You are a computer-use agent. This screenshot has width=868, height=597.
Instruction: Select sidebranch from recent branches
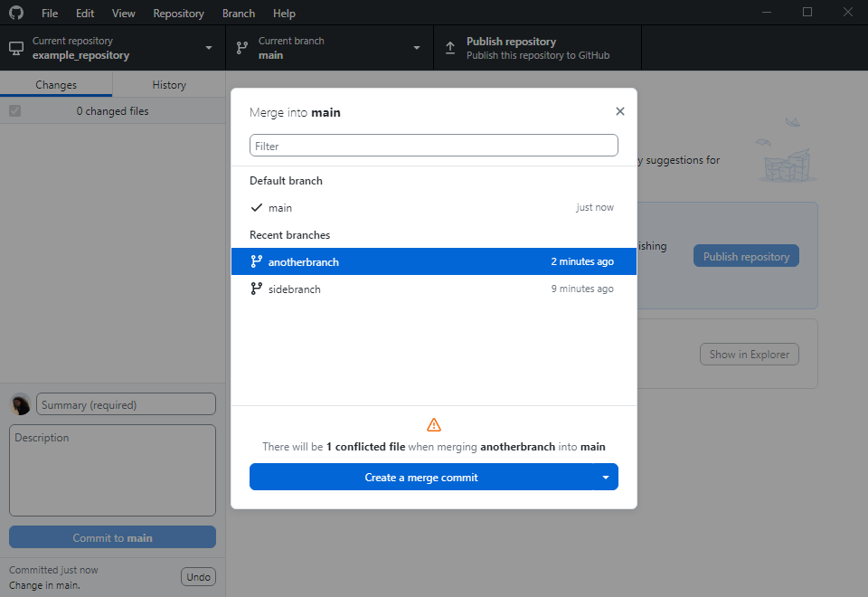[434, 289]
